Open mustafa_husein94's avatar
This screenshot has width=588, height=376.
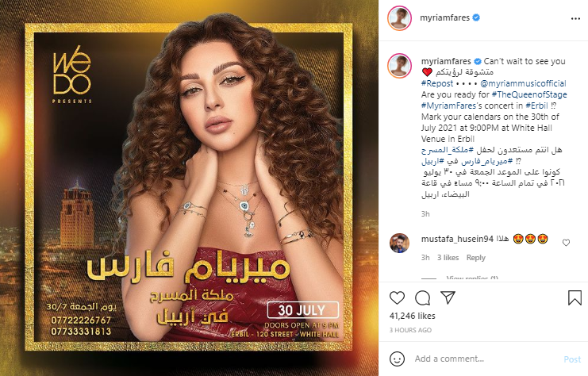tap(399, 243)
